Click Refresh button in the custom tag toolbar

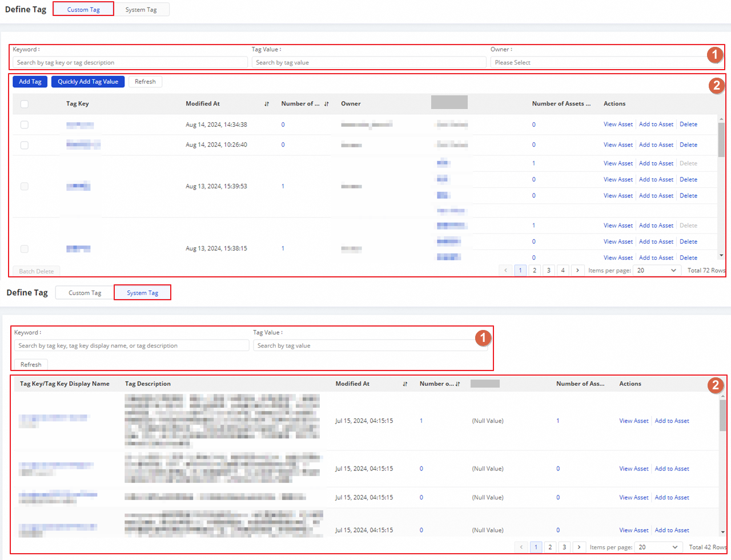pyautogui.click(x=145, y=82)
